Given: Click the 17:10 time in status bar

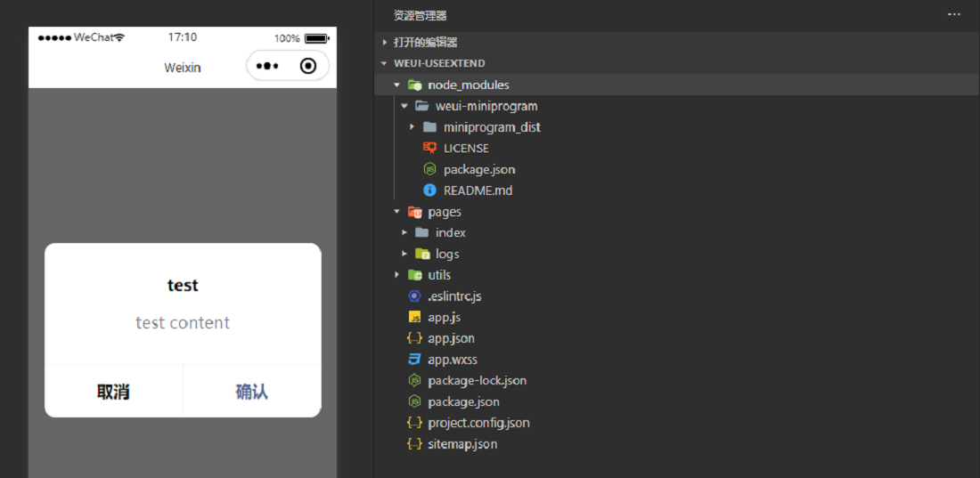Looking at the screenshot, I should 183,37.
